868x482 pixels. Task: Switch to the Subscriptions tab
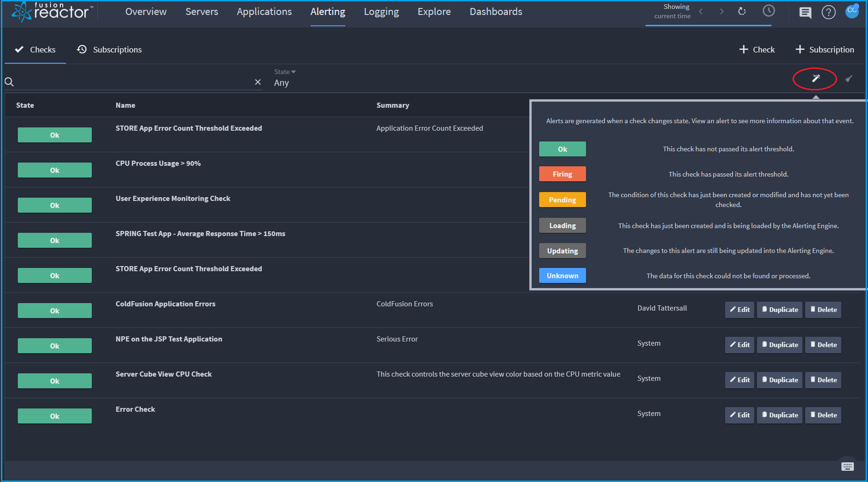pyautogui.click(x=109, y=50)
